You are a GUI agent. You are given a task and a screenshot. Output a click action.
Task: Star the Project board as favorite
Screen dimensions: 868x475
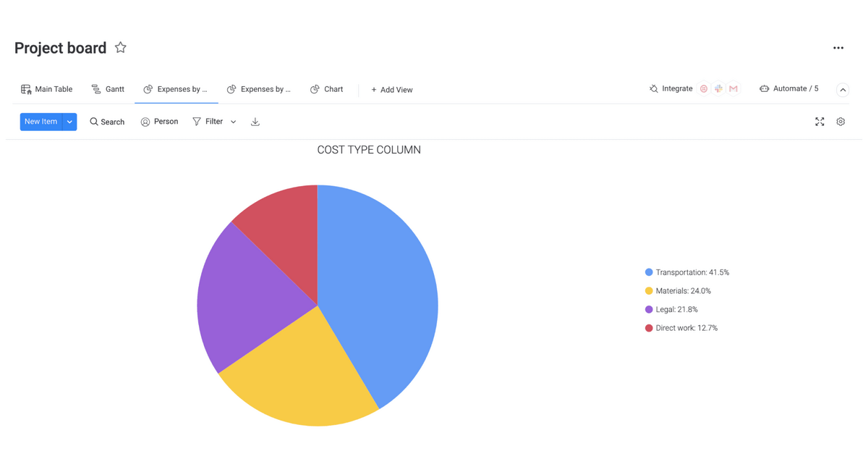(120, 48)
